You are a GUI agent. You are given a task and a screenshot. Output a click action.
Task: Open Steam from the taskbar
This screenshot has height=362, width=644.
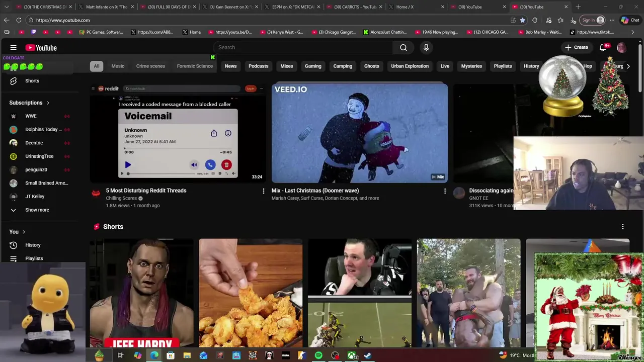[368, 355]
